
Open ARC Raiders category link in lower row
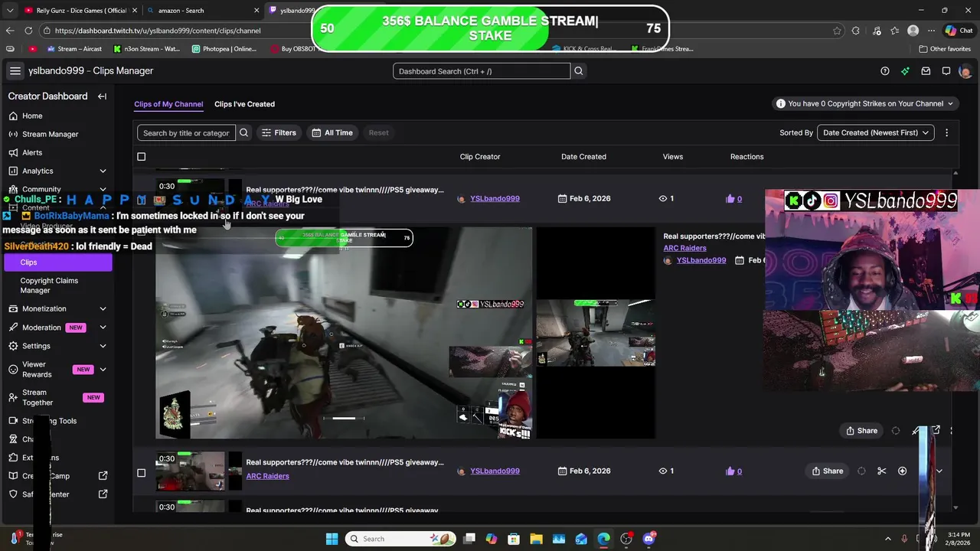267,476
